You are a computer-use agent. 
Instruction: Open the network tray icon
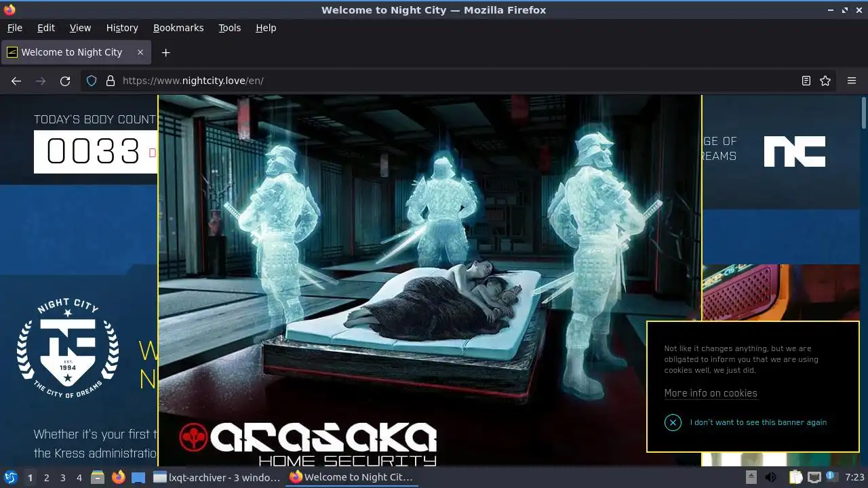click(814, 477)
